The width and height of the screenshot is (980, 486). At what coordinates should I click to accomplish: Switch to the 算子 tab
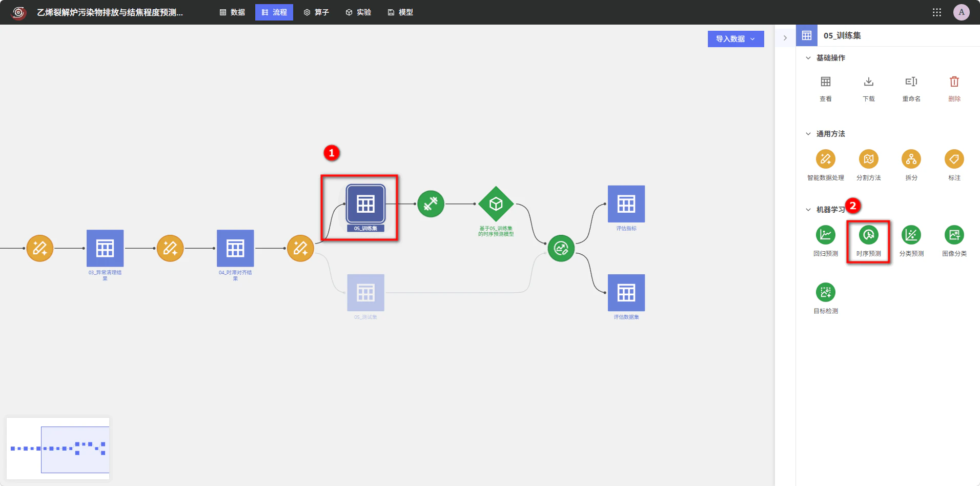(x=316, y=12)
